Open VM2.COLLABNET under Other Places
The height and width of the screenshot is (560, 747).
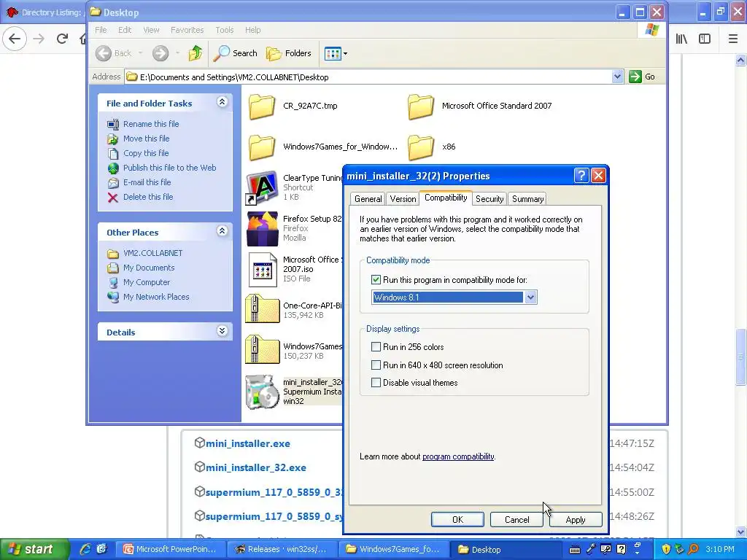pos(152,253)
